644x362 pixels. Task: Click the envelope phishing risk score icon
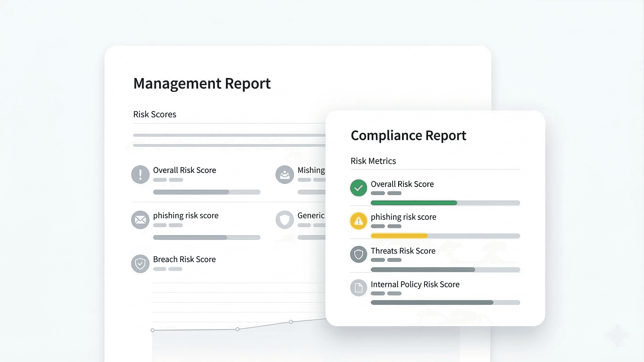(x=140, y=220)
